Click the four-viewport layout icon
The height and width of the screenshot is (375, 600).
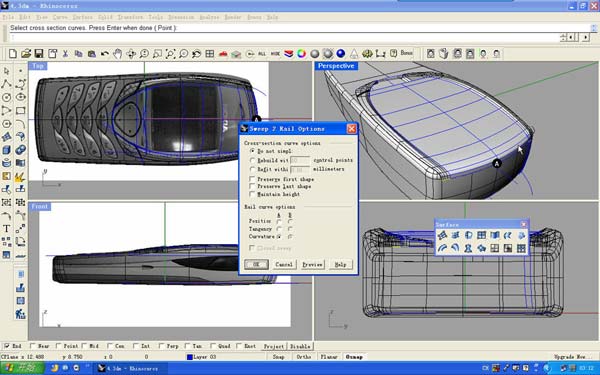tap(209, 54)
